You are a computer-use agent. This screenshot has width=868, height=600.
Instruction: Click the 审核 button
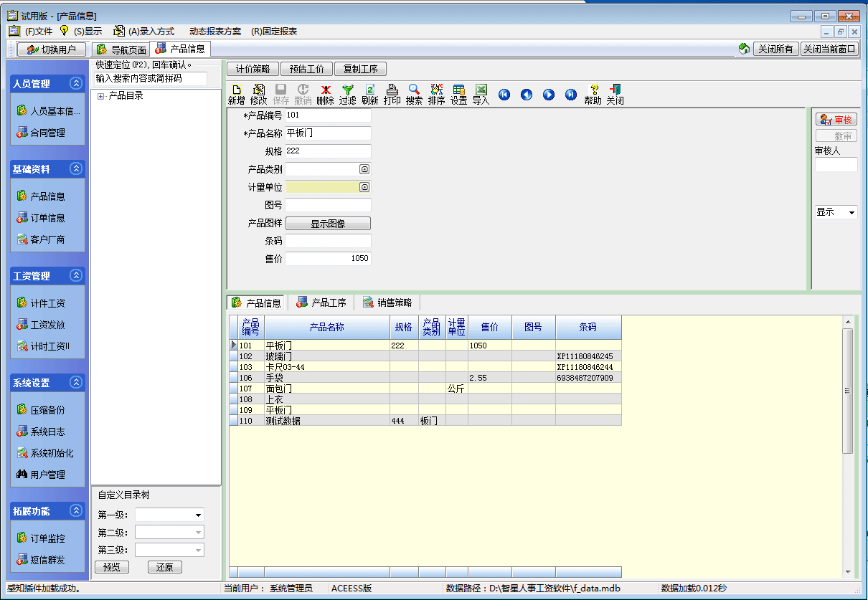[836, 120]
